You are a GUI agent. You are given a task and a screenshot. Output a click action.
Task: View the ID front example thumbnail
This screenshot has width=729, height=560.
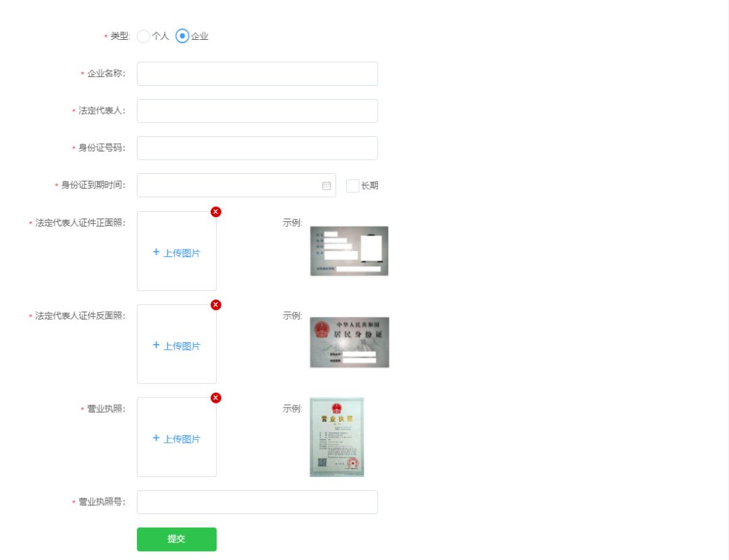[350, 250]
